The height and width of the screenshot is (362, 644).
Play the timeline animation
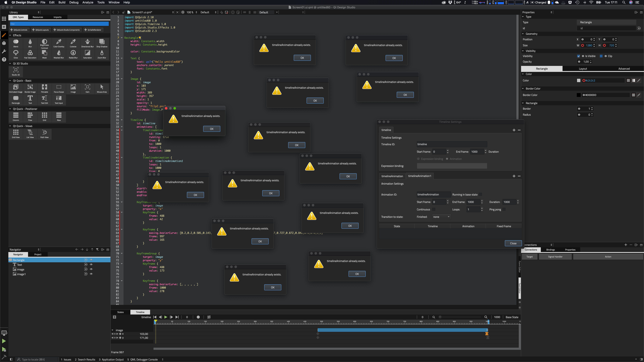[x=166, y=317]
